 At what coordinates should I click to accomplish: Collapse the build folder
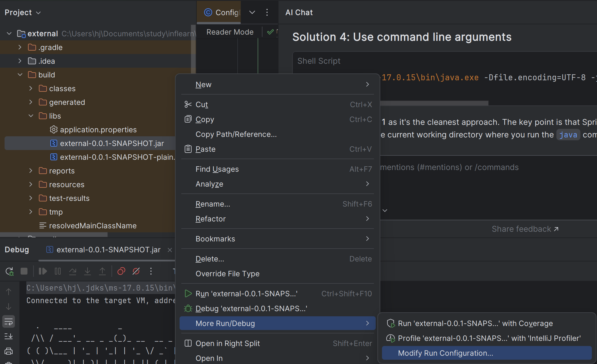tap(20, 75)
